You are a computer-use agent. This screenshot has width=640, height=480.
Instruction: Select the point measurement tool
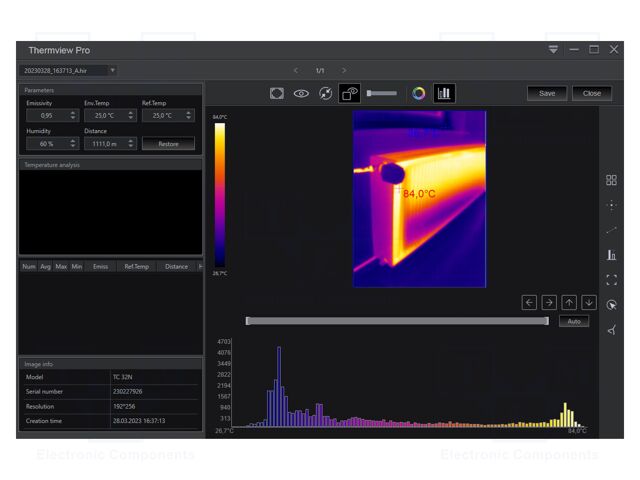(x=611, y=205)
